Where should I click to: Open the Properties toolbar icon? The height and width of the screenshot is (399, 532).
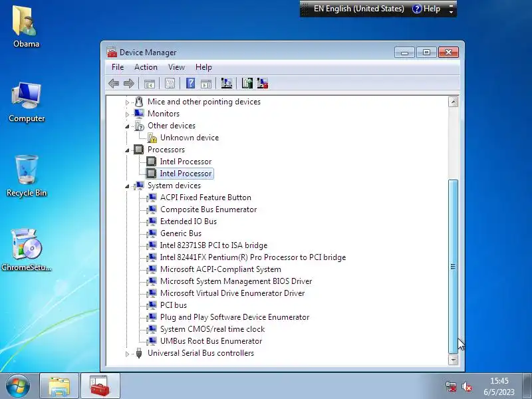[x=170, y=84]
